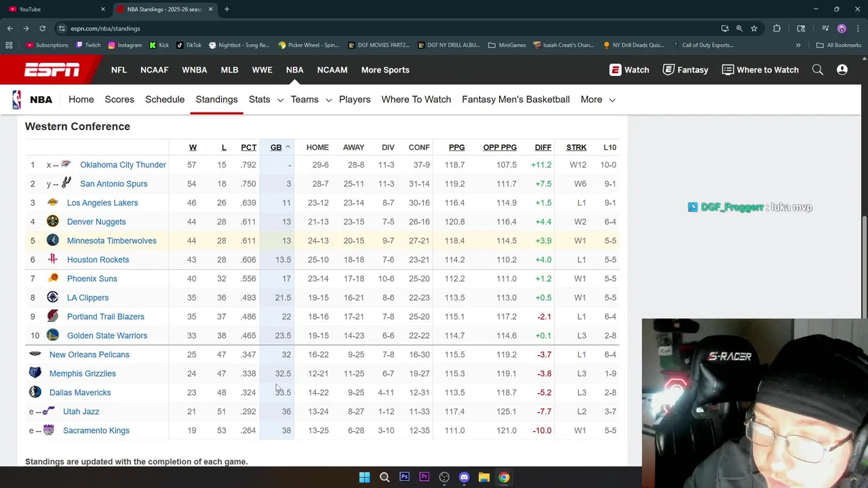Open ESPN search magnifier icon
Viewport: 868px width, 488px height.
(x=818, y=70)
